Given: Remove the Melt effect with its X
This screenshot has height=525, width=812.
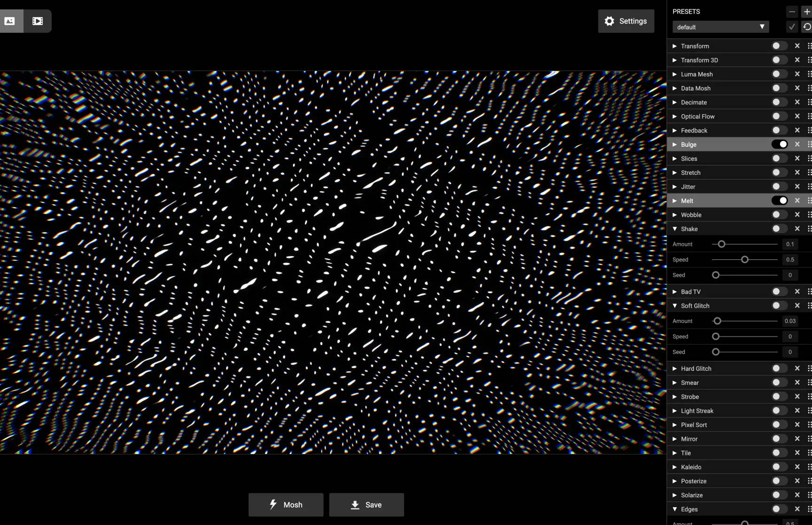Looking at the screenshot, I should [x=797, y=201].
